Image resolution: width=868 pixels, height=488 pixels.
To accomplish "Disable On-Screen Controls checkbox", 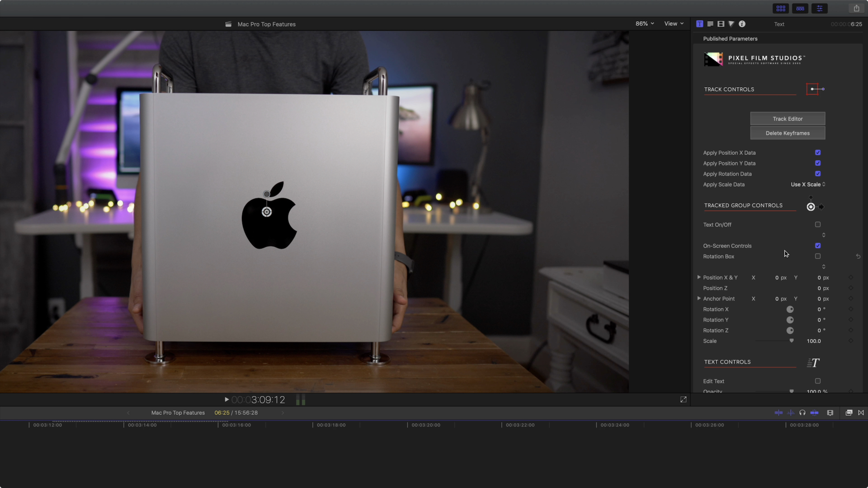I will coord(817,246).
